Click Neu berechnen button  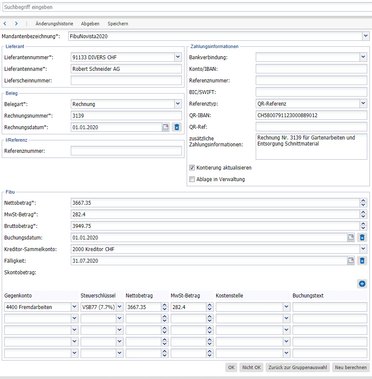tap(351, 367)
